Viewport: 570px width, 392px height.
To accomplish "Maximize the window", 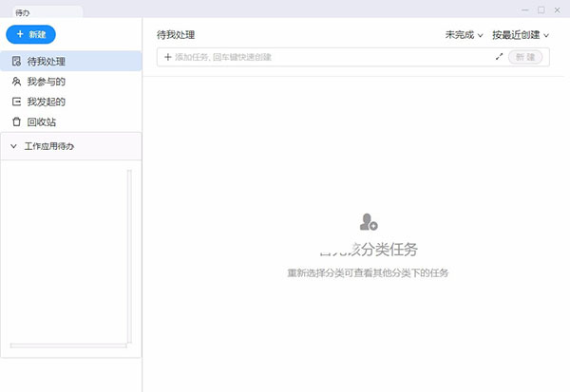I will [541, 10].
